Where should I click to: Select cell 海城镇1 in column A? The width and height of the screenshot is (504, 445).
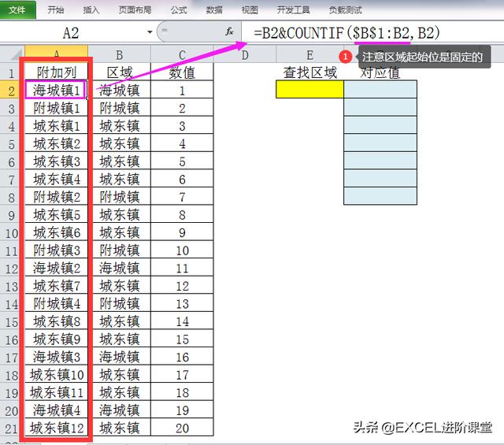56,90
